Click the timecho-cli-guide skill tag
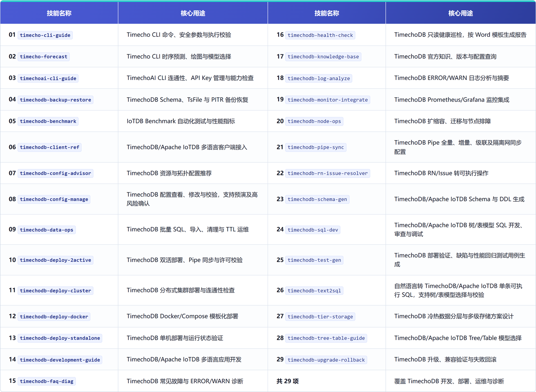Viewport: 536px width, 392px height. coord(45,35)
